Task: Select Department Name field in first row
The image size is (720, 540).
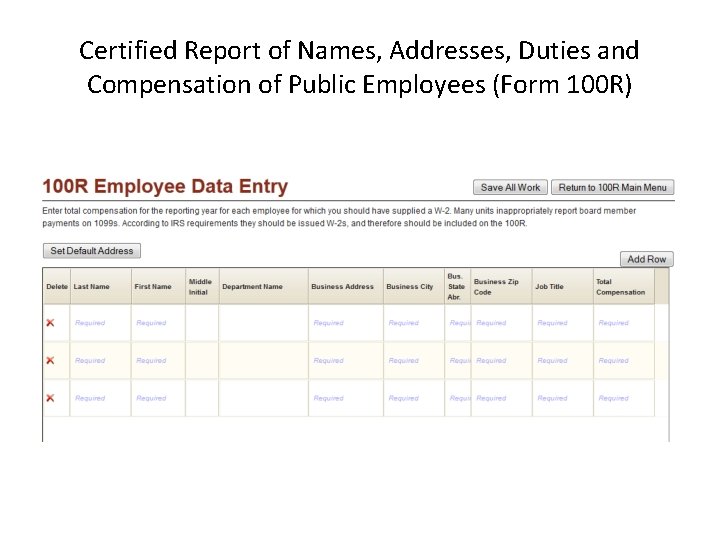Action: (x=264, y=323)
